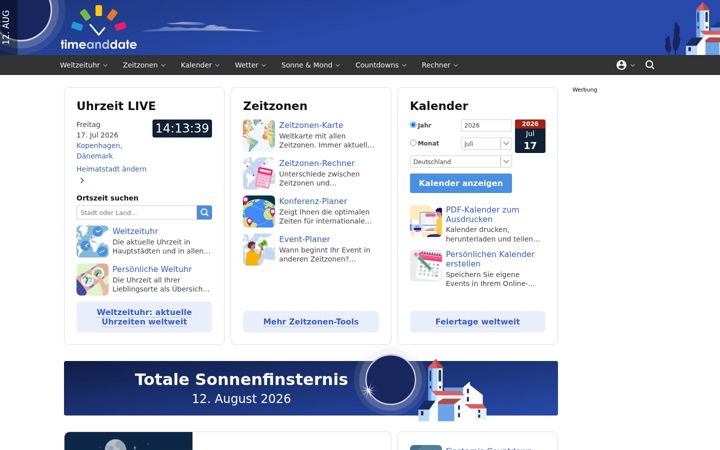
Task: Click chevron under Heimatstadt ändern
Action: coord(82,180)
